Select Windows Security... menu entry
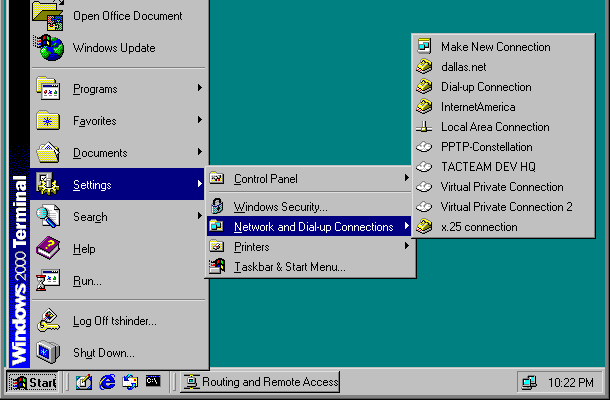Viewport: 610px width, 400px height. coord(310,207)
